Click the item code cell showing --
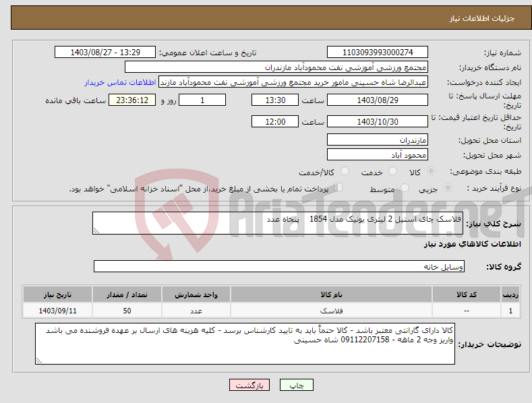The image size is (532, 403). [467, 311]
